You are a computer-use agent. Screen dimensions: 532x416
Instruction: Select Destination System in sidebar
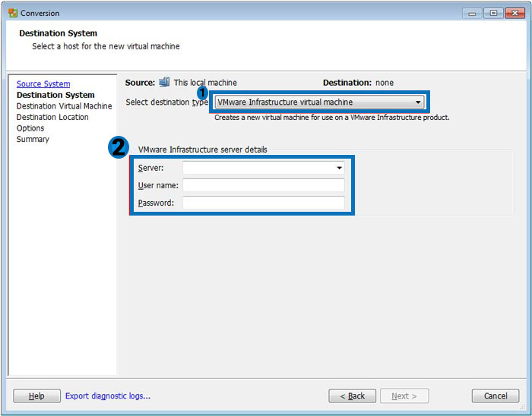point(55,95)
